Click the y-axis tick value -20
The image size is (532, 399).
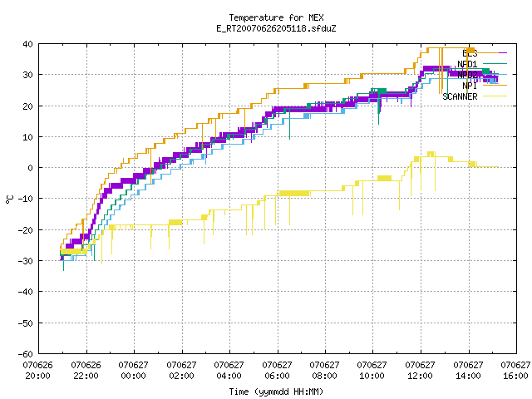[x=26, y=230]
